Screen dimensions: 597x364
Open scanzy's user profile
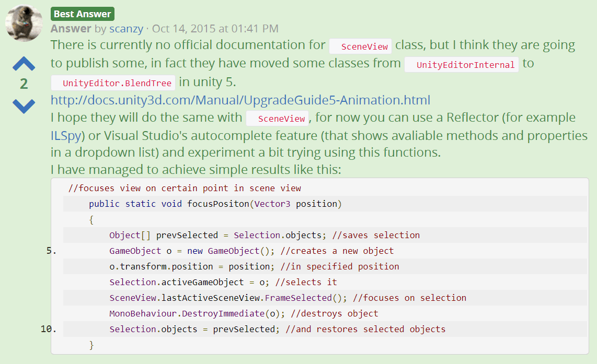(x=126, y=29)
